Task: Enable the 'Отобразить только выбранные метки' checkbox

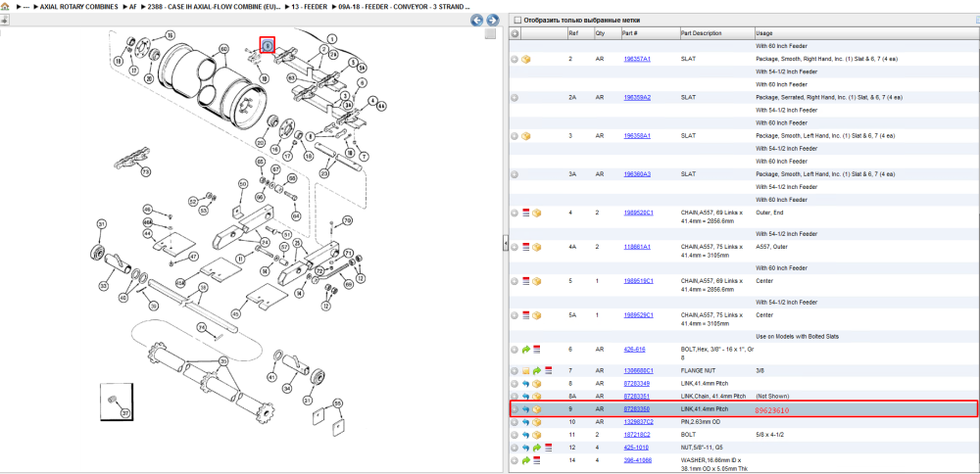Action: [x=516, y=20]
